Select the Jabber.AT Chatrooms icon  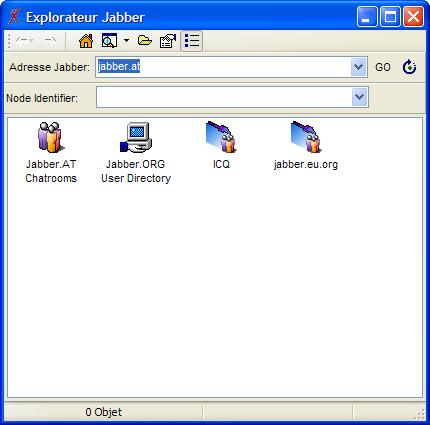[51, 137]
